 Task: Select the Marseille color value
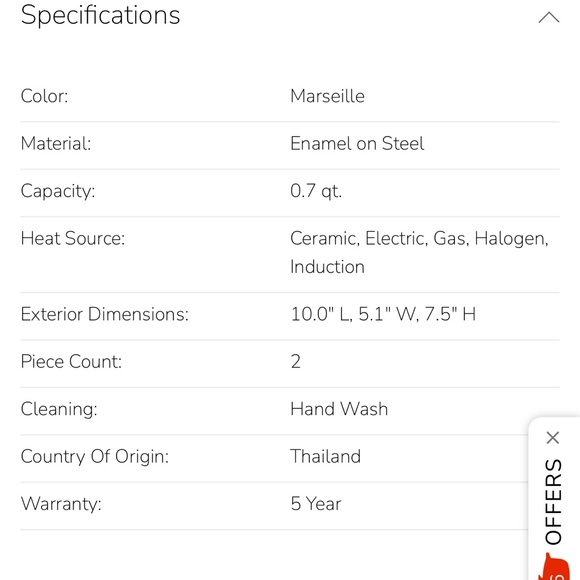pos(327,96)
